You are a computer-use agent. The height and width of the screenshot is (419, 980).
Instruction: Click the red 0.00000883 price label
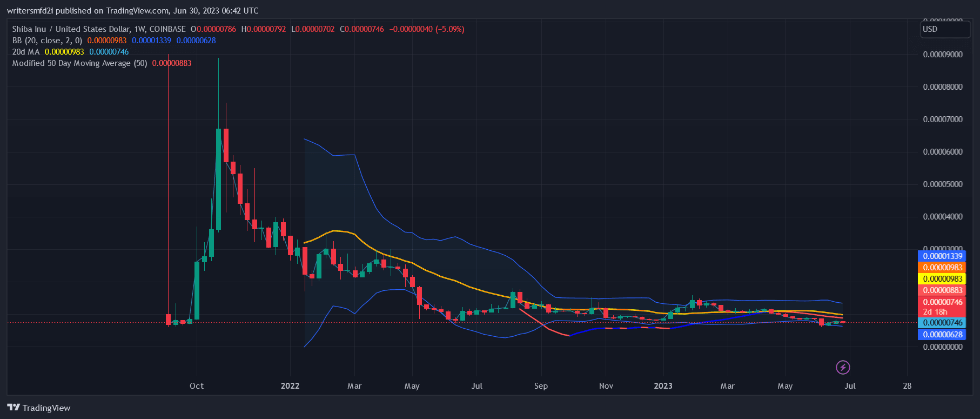[x=942, y=290]
